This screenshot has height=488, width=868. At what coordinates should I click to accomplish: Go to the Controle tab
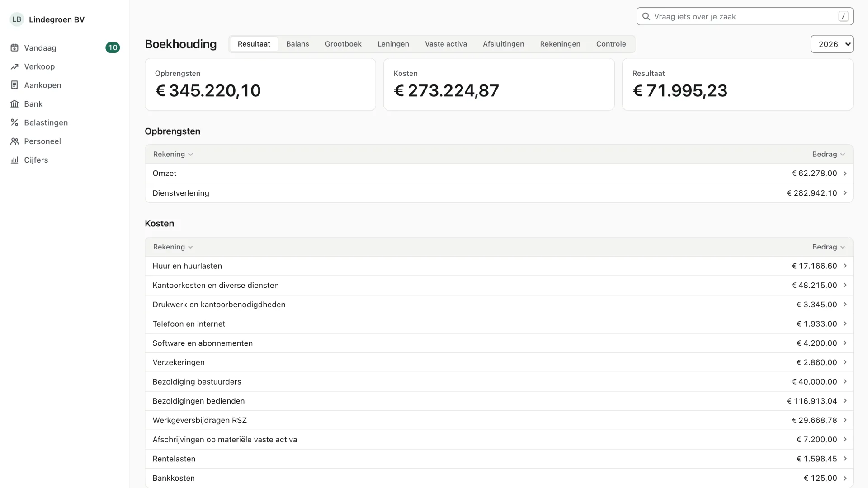tap(611, 44)
